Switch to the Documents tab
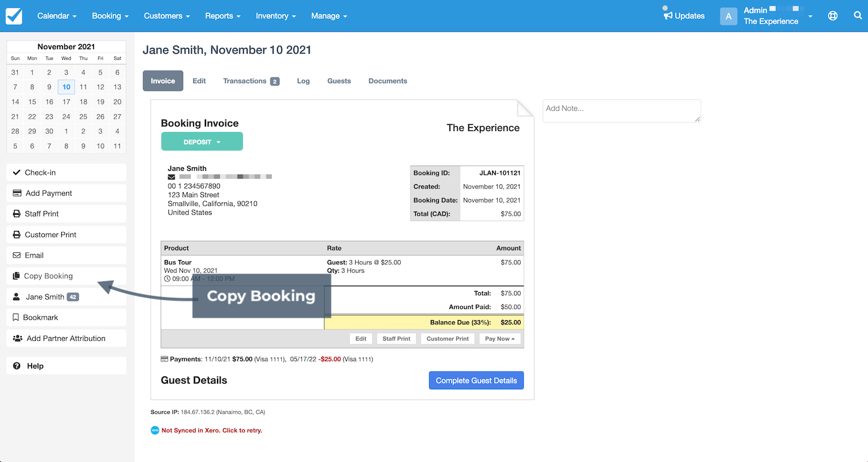Image resolution: width=868 pixels, height=462 pixels. [388, 81]
